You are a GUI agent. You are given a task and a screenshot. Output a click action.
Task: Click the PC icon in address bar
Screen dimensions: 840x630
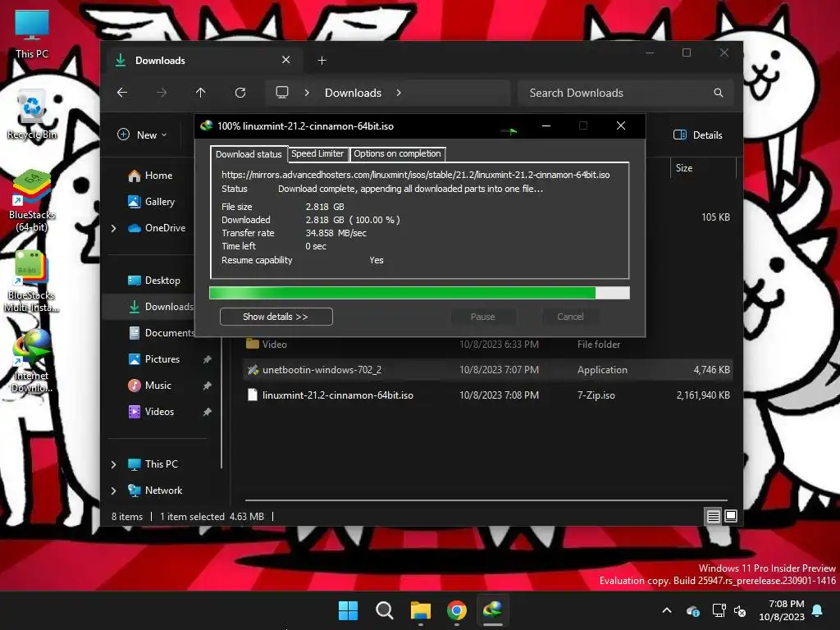tap(282, 92)
